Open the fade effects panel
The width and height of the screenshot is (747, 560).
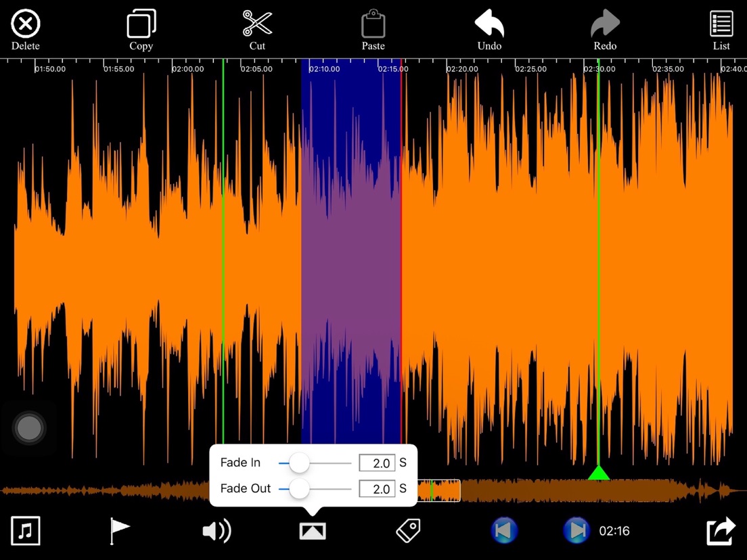312,531
